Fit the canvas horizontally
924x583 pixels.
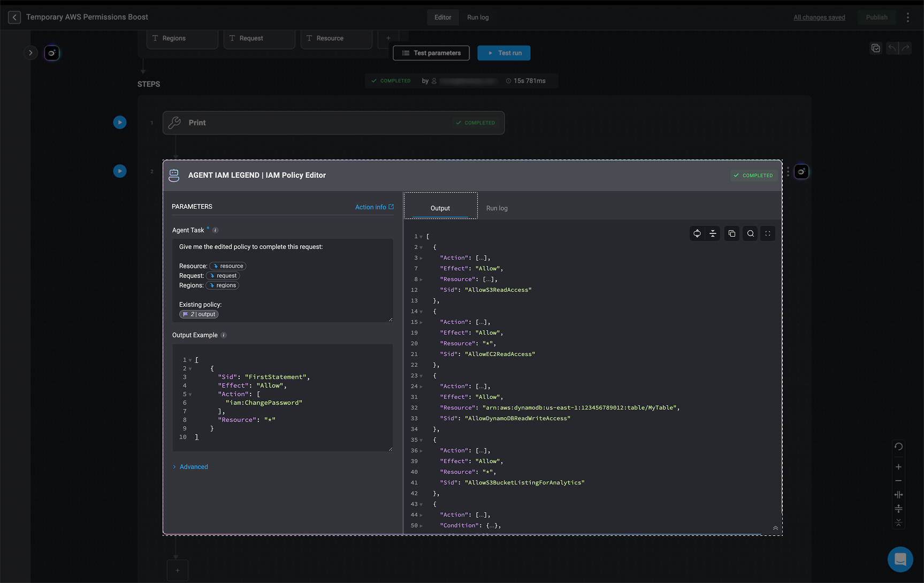(899, 495)
